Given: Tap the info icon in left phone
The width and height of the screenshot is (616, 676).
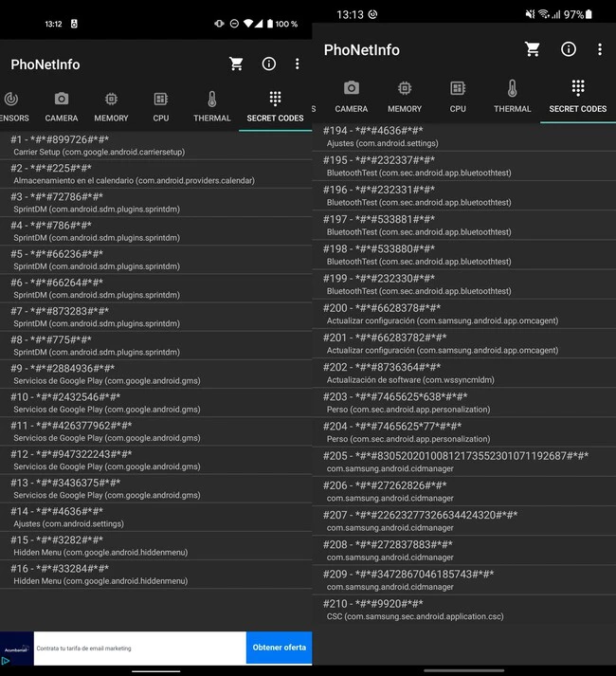Looking at the screenshot, I should coord(269,64).
